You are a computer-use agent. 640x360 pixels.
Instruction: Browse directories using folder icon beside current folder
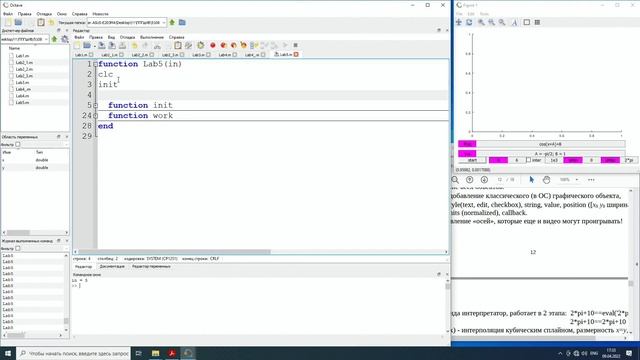point(182,22)
